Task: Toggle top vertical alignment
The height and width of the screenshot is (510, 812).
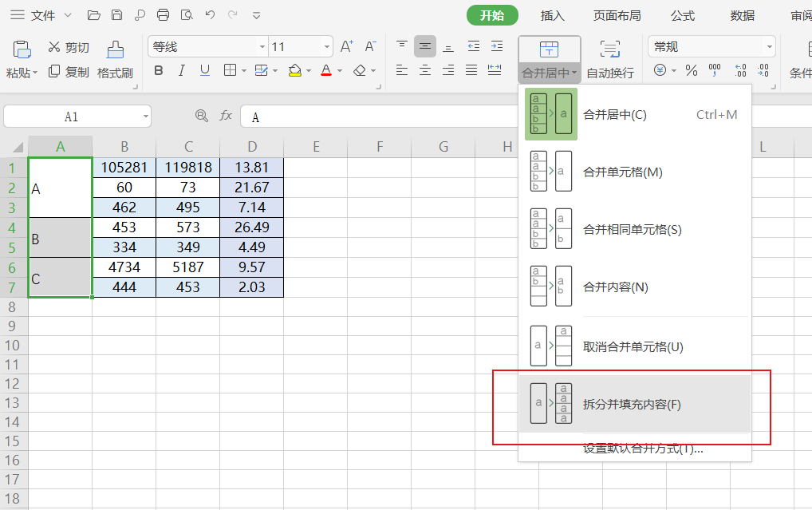Action: (403, 46)
